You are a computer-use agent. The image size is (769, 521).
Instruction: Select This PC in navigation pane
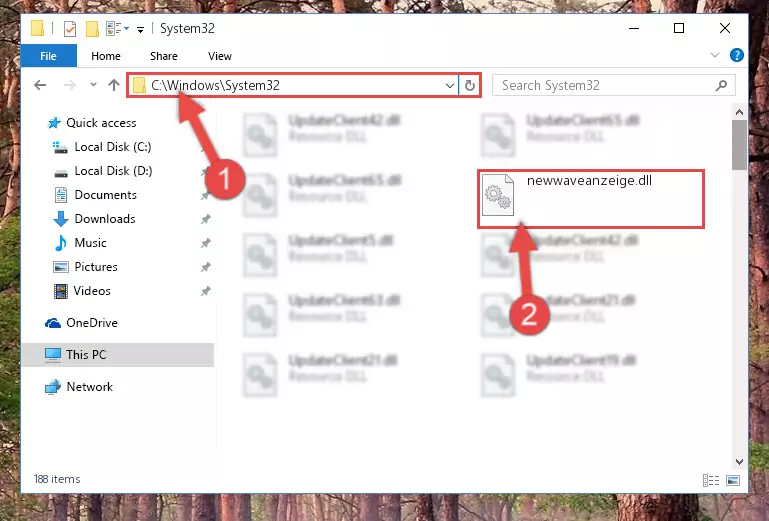[118, 355]
